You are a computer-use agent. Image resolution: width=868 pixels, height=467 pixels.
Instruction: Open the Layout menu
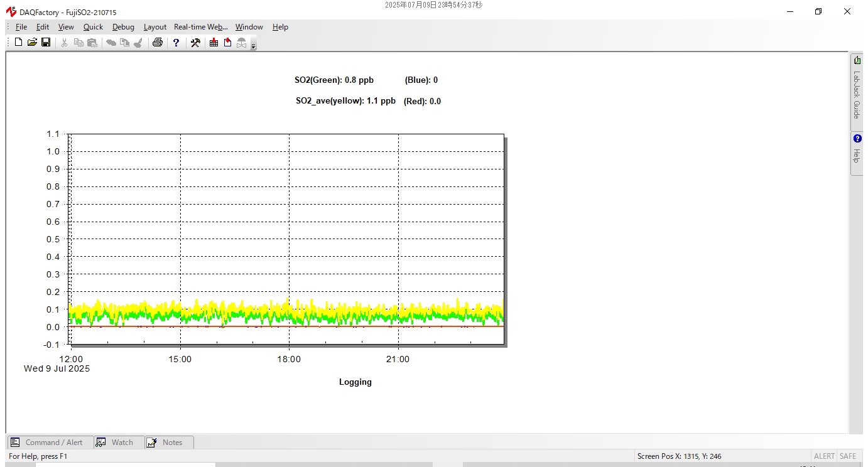pos(155,27)
